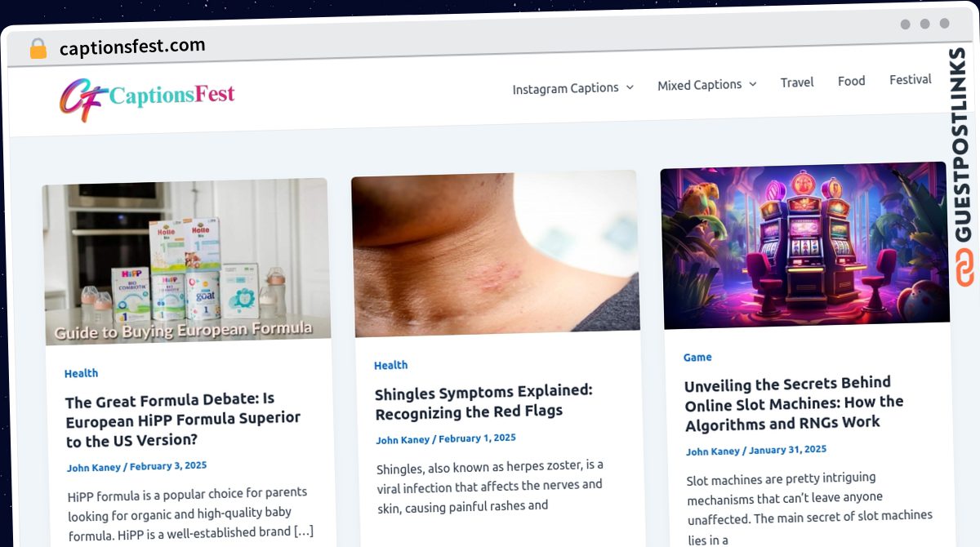Viewport: 980px width, 547px height.
Task: Click the padlock icon in address bar
Action: 38,49
